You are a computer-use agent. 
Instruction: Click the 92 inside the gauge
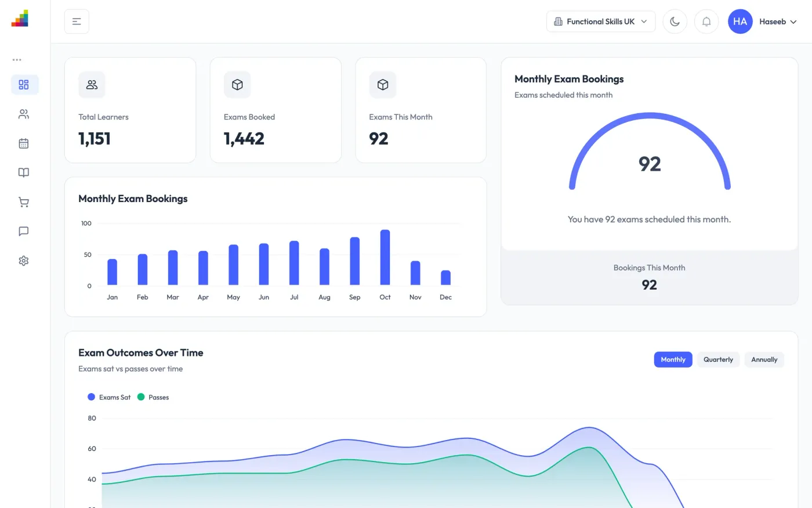click(x=650, y=164)
